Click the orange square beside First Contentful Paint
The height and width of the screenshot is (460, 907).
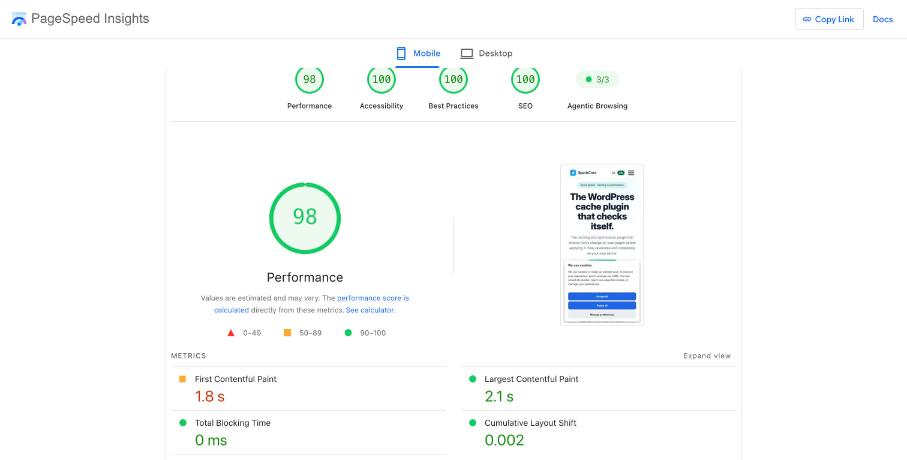(182, 379)
